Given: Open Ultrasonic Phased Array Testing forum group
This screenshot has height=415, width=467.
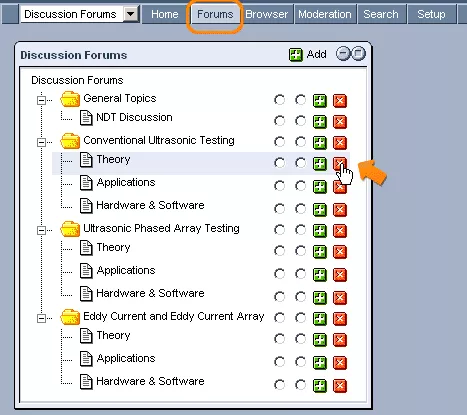Looking at the screenshot, I should (161, 228).
